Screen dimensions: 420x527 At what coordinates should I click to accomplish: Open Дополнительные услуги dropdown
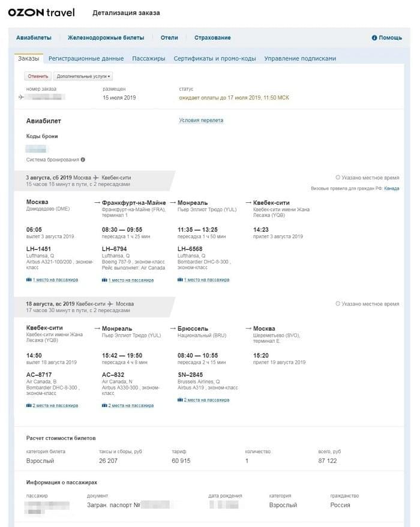[x=83, y=76]
